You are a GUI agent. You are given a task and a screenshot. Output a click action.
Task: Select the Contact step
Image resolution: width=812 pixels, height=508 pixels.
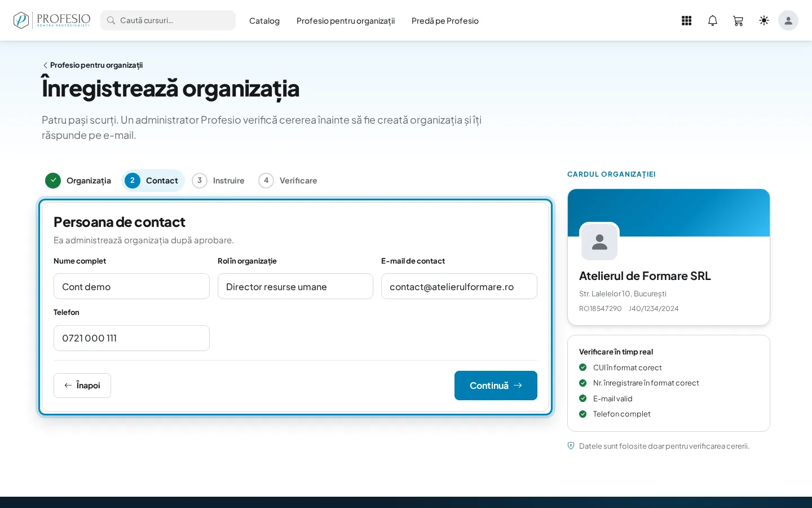pos(153,181)
